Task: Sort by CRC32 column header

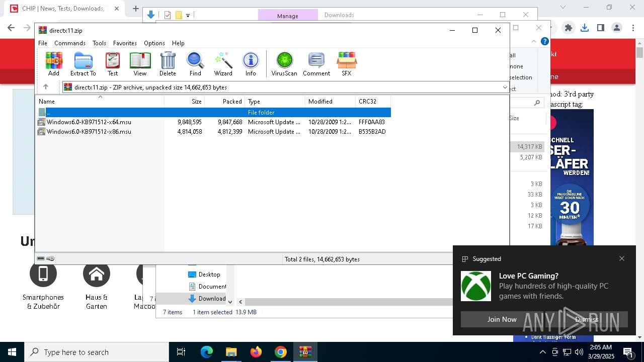Action: pos(373,102)
